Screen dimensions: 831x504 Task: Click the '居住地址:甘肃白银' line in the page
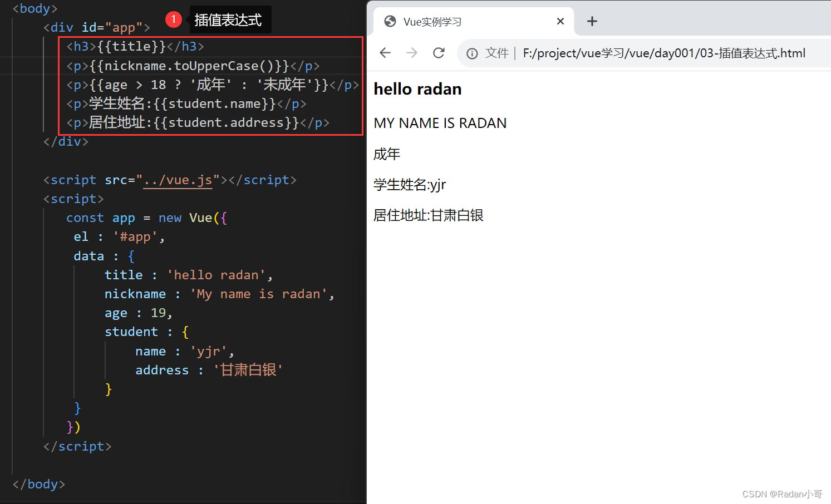pos(429,215)
